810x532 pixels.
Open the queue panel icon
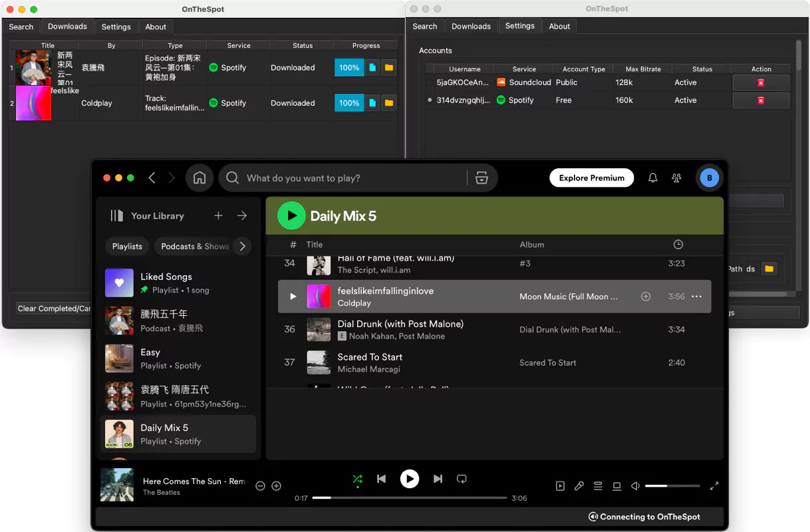[598, 486]
